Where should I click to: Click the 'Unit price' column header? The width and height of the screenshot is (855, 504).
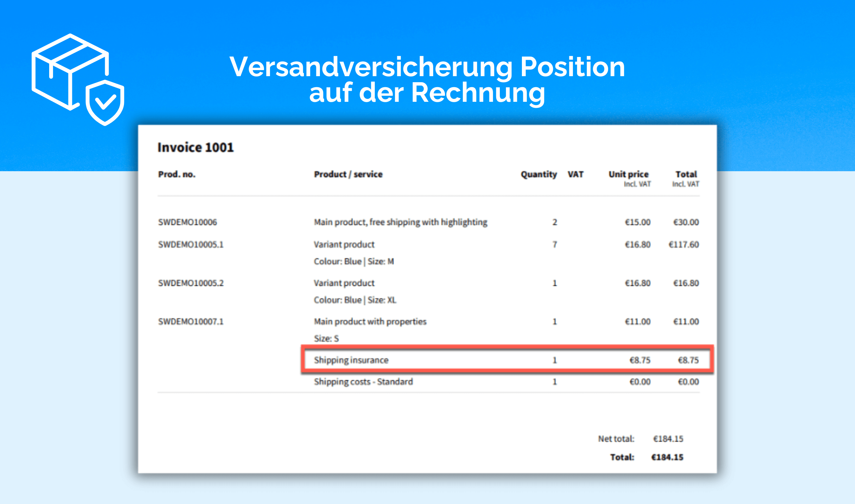coord(628,174)
